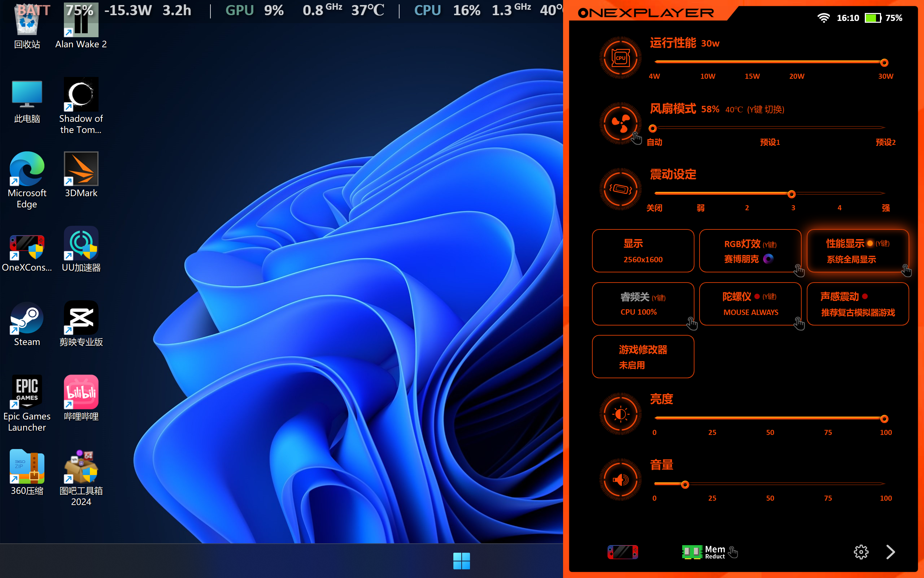Click the ONEXPLAYER logo header
This screenshot has height=578, width=924.
(646, 13)
